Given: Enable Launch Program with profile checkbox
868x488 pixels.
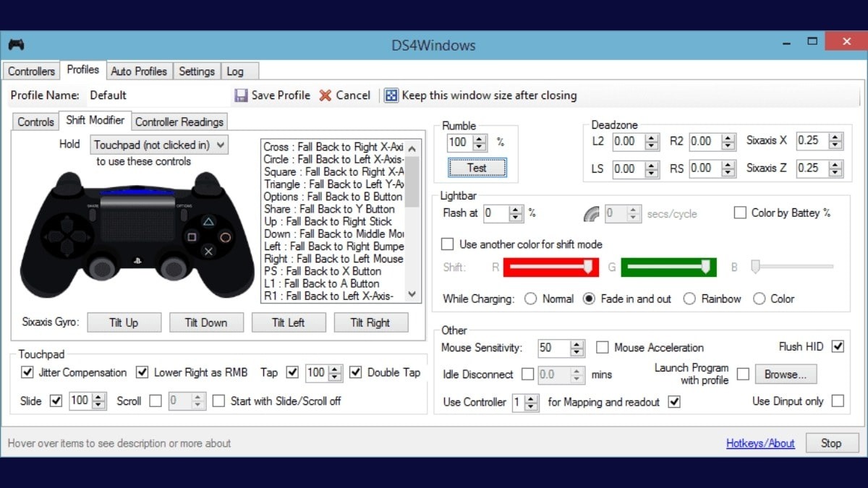Looking at the screenshot, I should tap(743, 374).
